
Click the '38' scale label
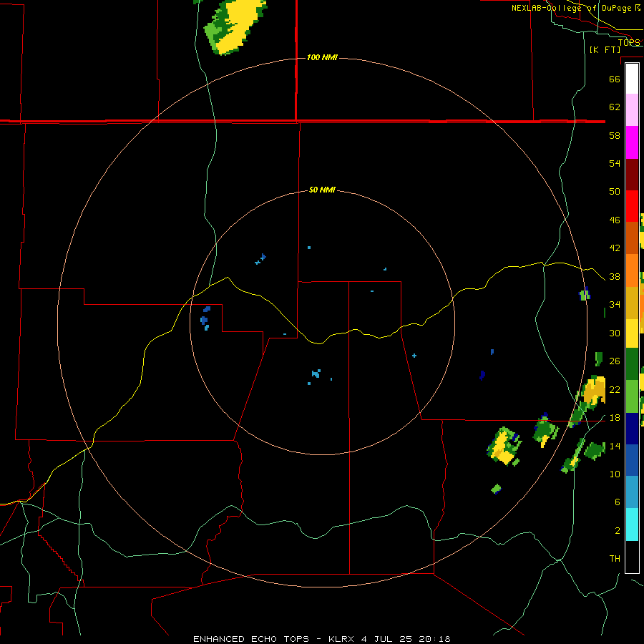coord(615,276)
